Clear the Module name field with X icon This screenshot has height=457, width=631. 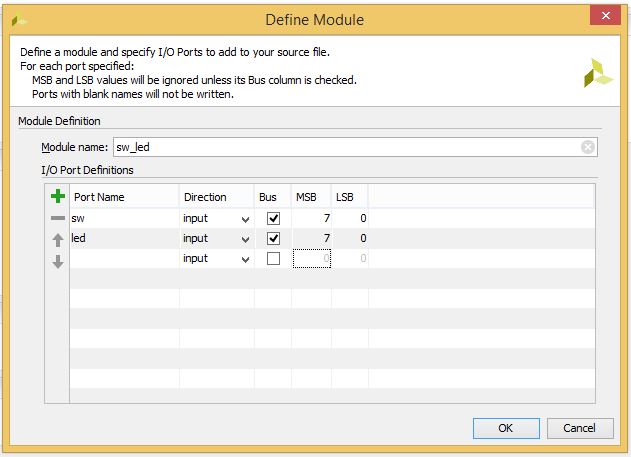pos(588,147)
